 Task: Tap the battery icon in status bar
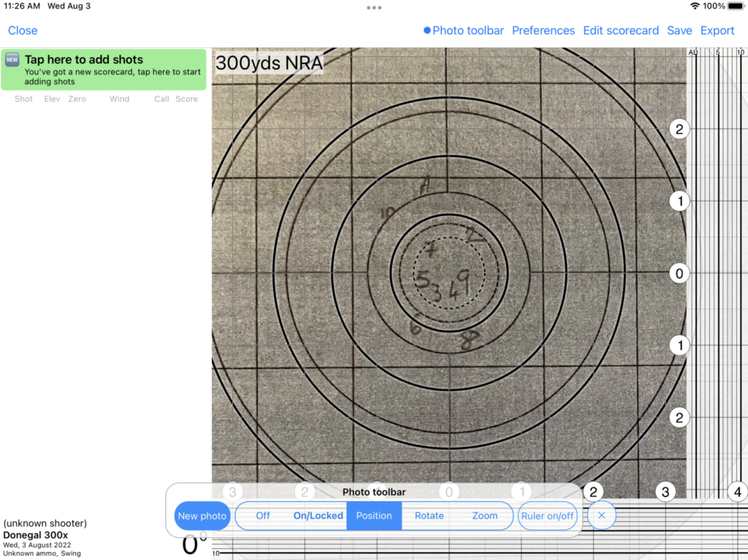point(737,6)
